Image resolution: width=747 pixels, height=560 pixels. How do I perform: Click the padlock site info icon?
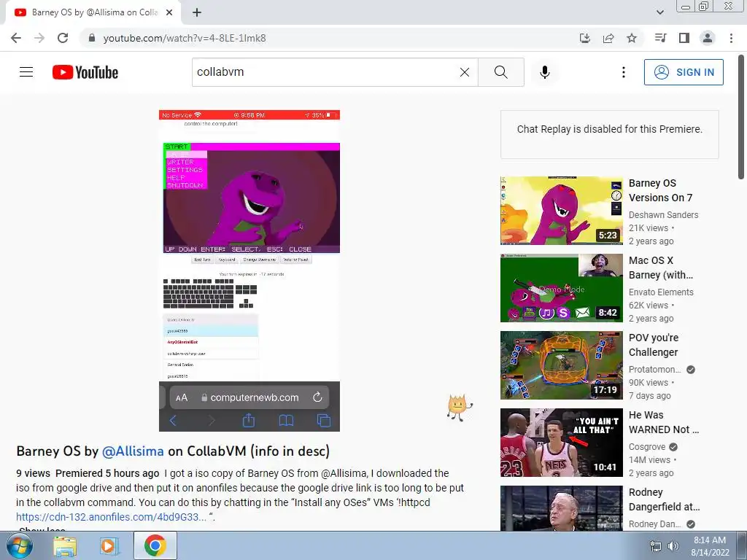(x=92, y=38)
